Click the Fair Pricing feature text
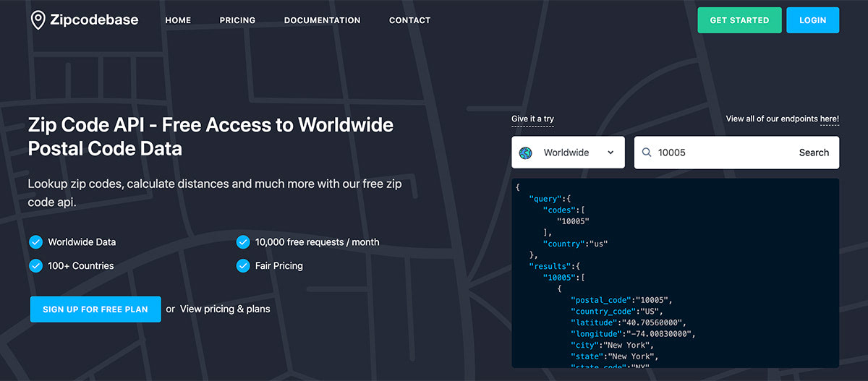Screen dimensions: 868x381 (x=278, y=265)
